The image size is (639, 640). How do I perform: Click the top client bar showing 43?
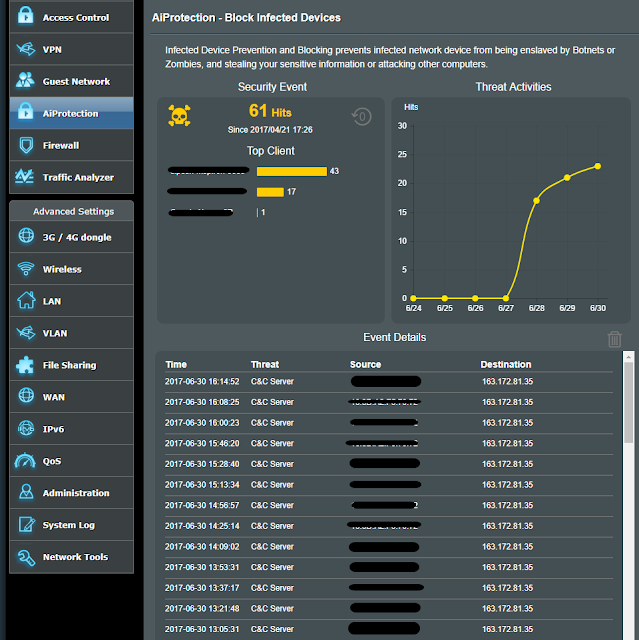pyautogui.click(x=292, y=171)
